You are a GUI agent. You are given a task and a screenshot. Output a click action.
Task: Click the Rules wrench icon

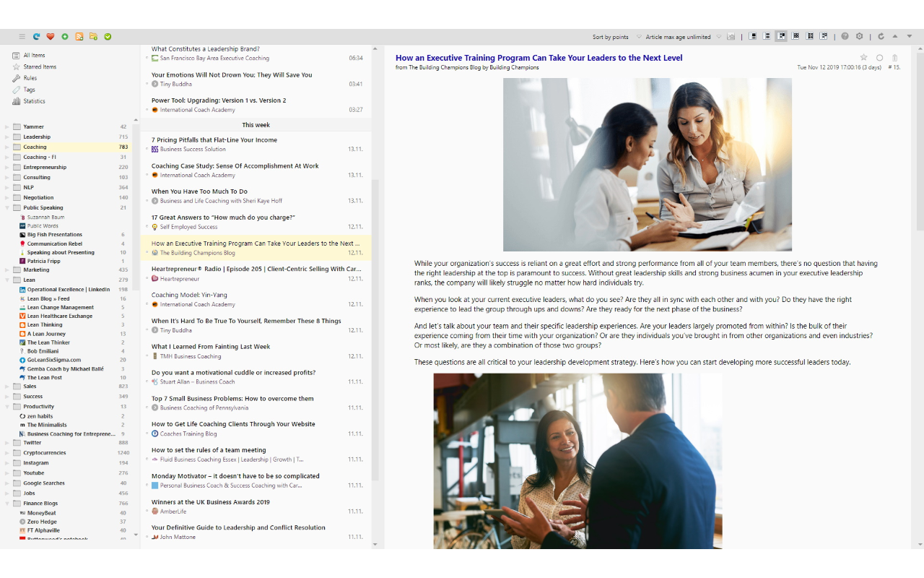click(x=16, y=78)
